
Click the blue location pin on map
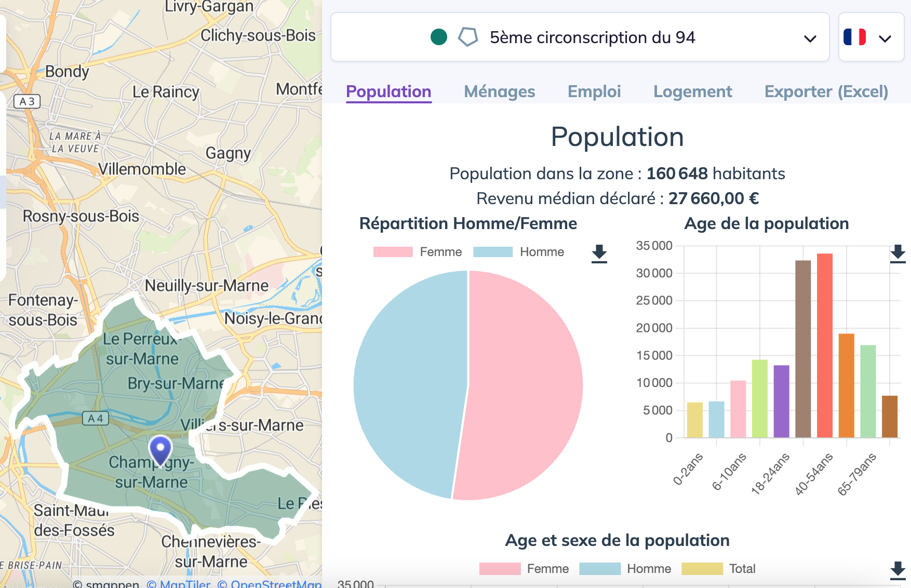pos(160,449)
